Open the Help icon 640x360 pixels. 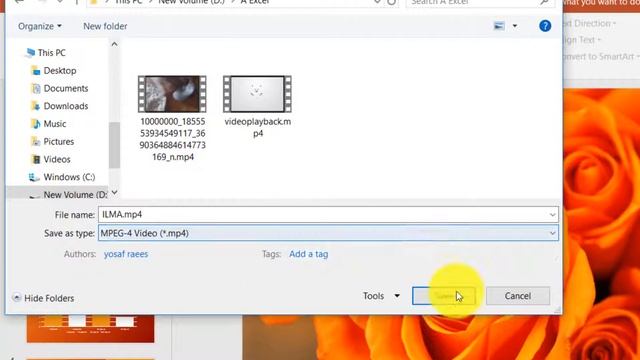coord(545,26)
